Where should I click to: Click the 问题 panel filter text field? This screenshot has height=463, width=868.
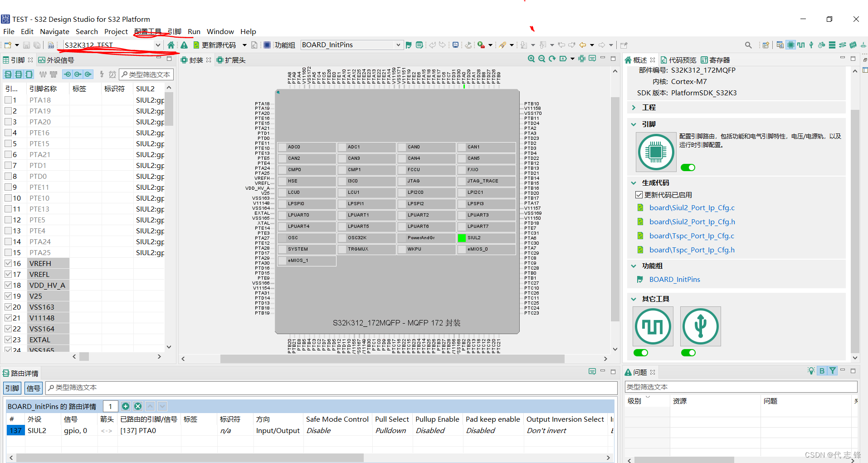pyautogui.click(x=741, y=387)
